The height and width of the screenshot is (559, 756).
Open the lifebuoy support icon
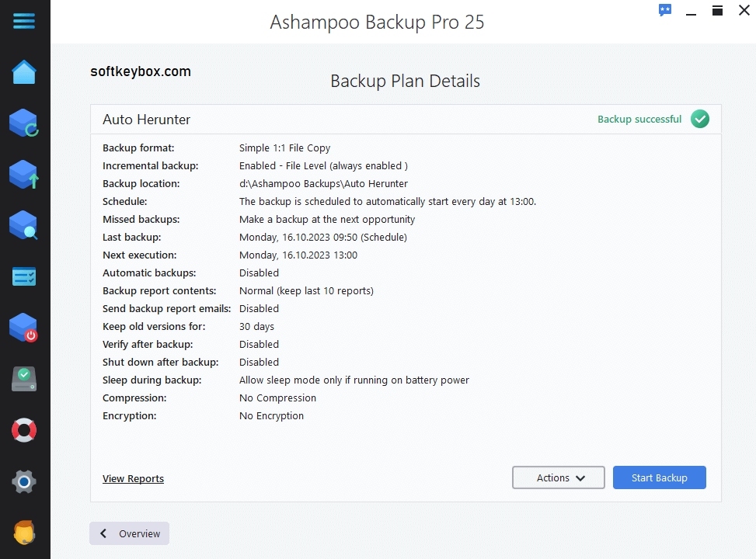point(24,429)
